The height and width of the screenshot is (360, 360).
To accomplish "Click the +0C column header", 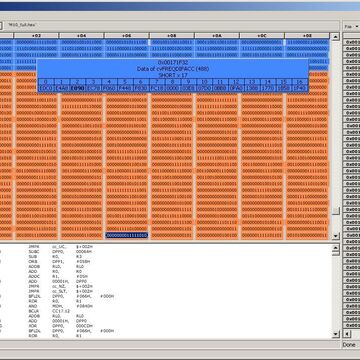I will [x=262, y=35].
